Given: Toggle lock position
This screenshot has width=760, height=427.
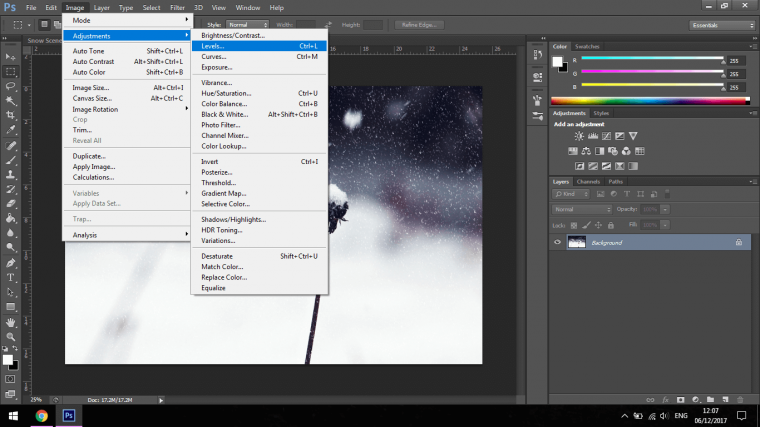Looking at the screenshot, I should coord(598,225).
